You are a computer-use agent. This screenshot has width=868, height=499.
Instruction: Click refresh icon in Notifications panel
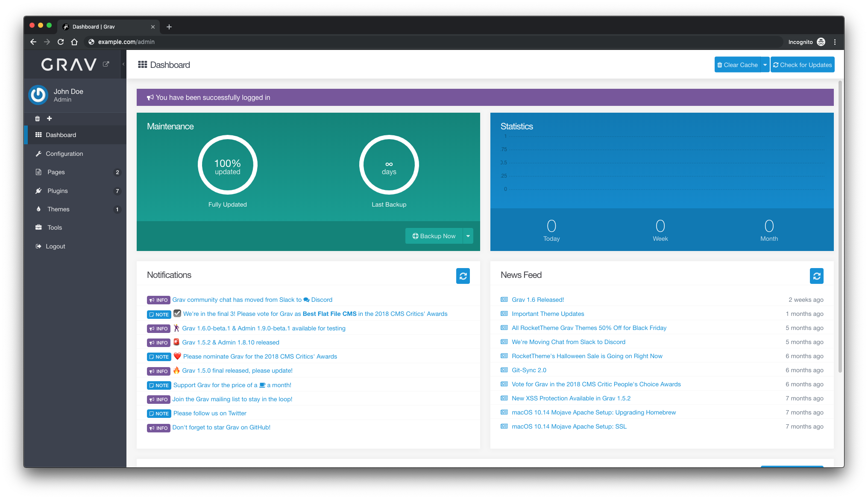[x=463, y=276]
